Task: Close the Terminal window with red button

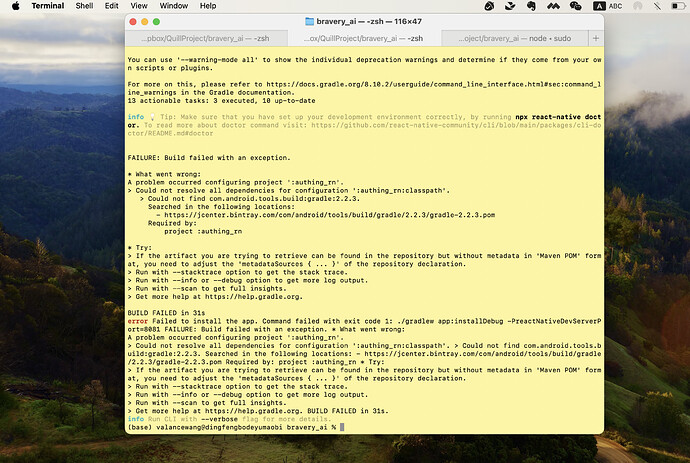Action: click(133, 21)
